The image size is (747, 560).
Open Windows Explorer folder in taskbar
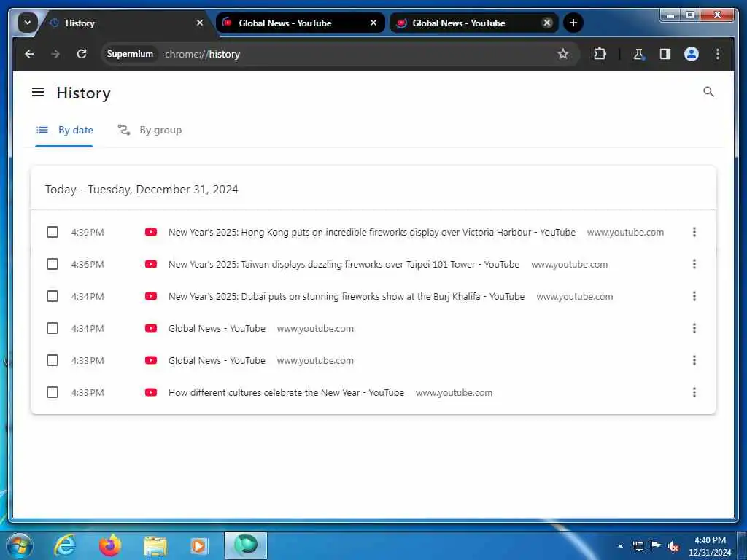tap(155, 546)
